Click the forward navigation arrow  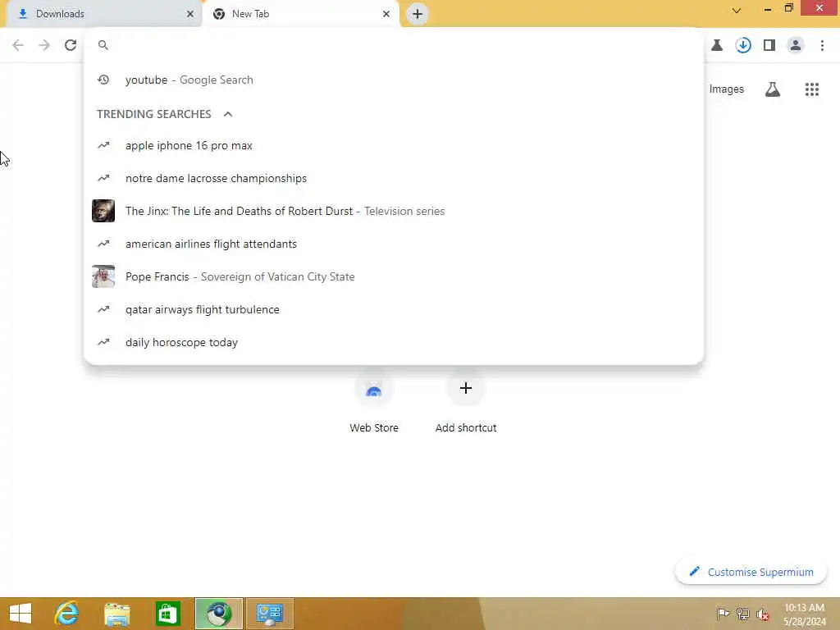click(44, 45)
